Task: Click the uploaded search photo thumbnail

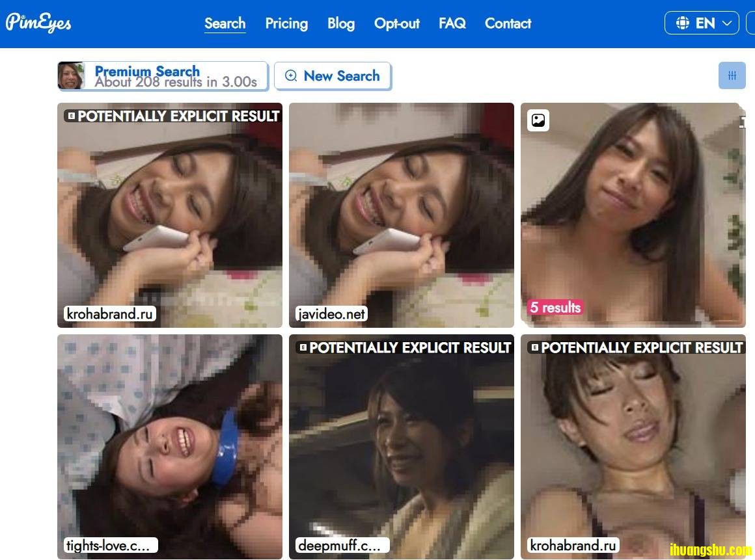Action: (71, 75)
